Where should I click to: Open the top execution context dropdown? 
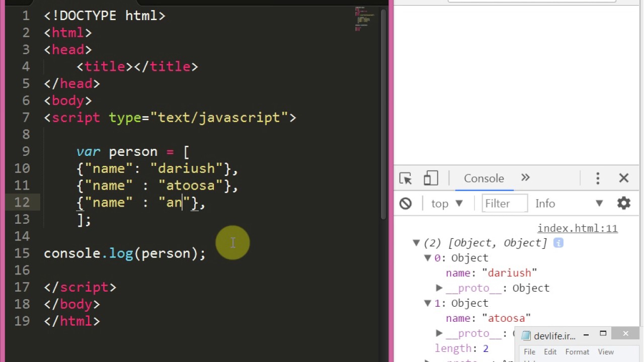447,204
